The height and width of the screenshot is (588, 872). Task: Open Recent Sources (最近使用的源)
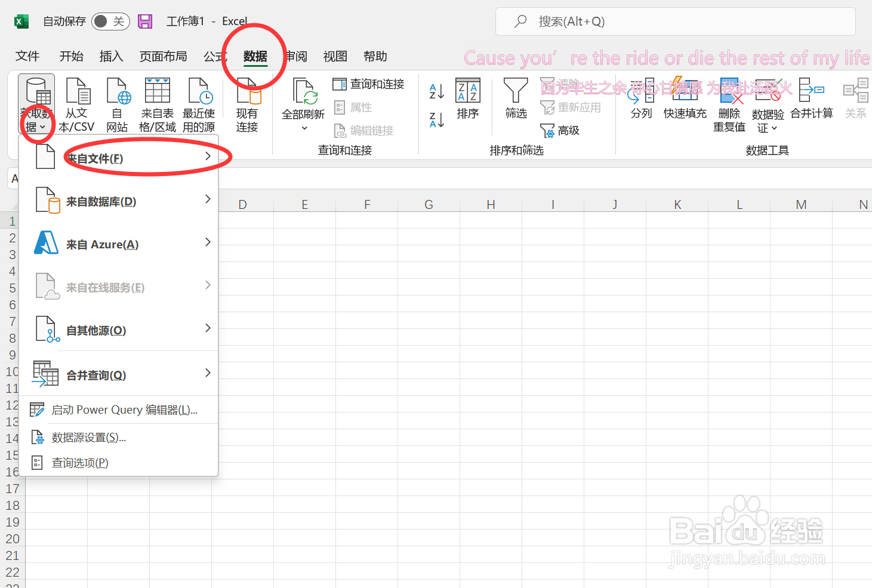[199, 104]
